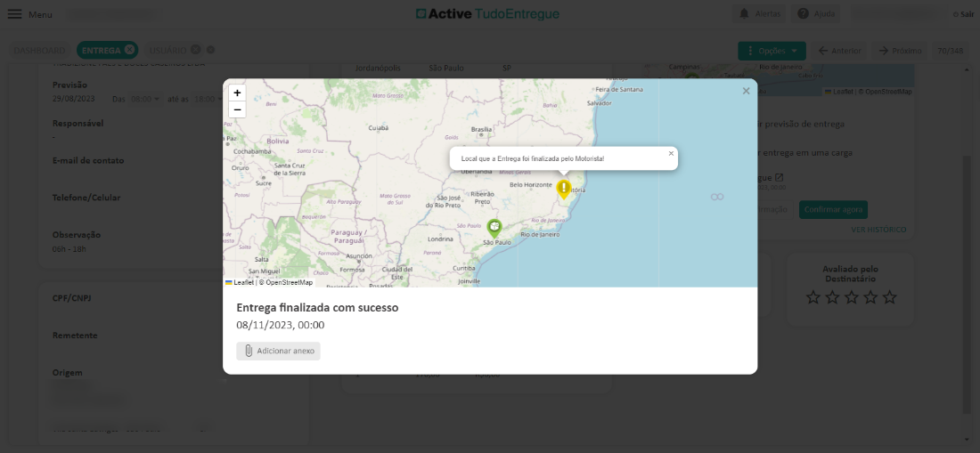The height and width of the screenshot is (453, 980).
Task: Open the Leaflet attribution link in dialog map
Action: point(240,283)
